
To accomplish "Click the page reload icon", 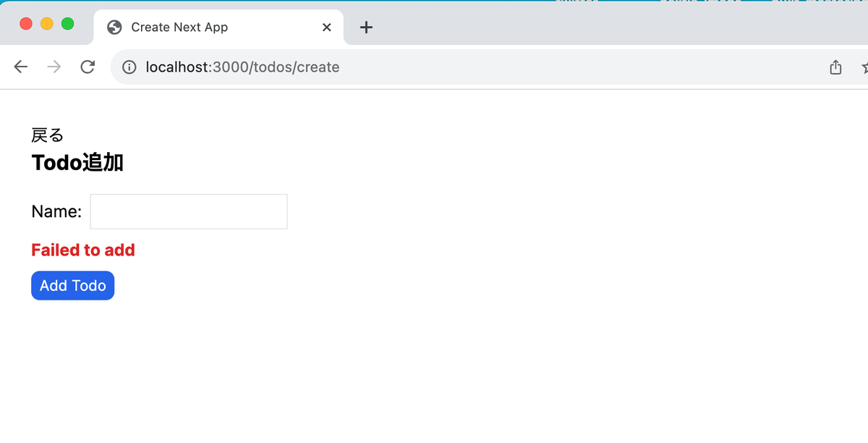I will (88, 67).
